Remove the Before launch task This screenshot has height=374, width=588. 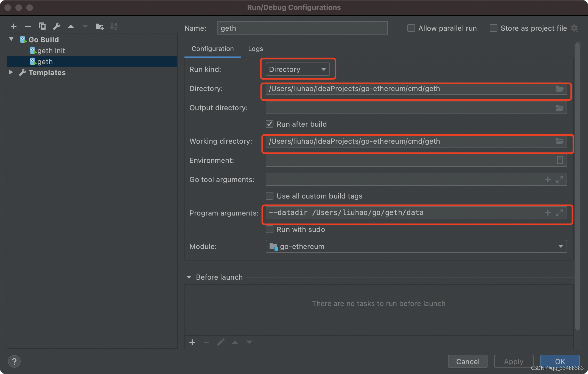point(206,342)
